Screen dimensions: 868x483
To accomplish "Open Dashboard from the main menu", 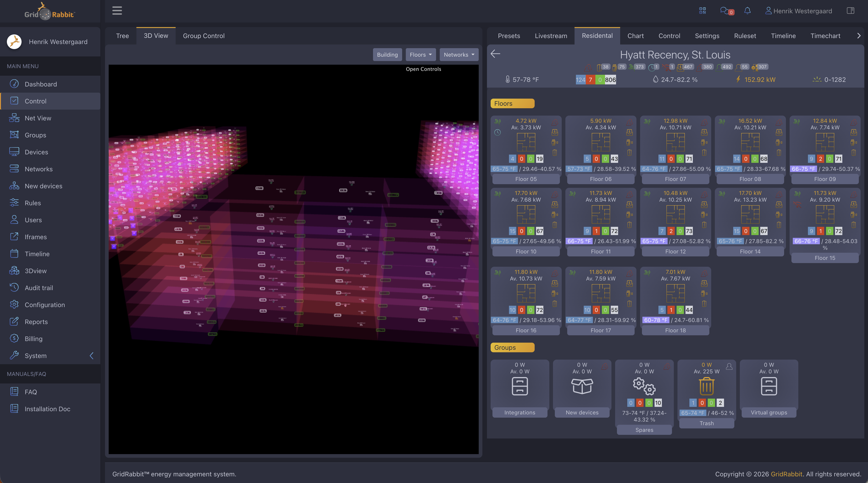I will (50, 84).
